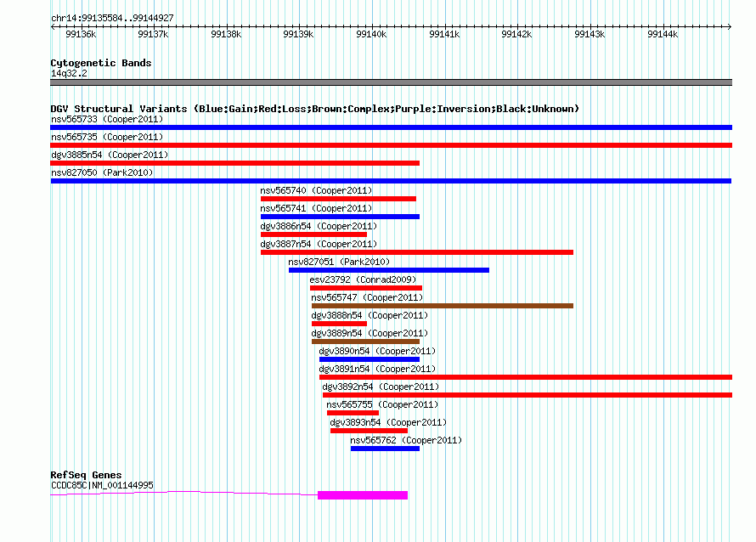756x542 pixels.
Task: Open the dgv3893n54 (Cooper2011) label
Action: tap(388, 422)
